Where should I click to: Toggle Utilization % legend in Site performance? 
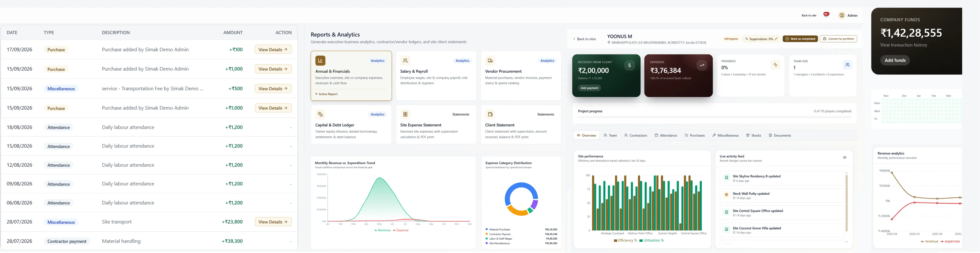point(652,240)
